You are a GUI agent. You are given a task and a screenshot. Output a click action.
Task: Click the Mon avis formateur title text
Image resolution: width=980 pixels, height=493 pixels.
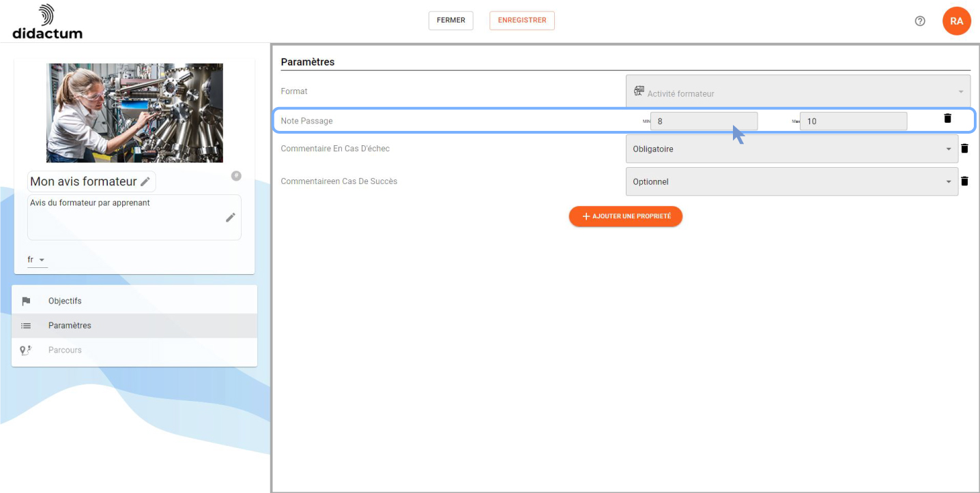[x=83, y=181]
